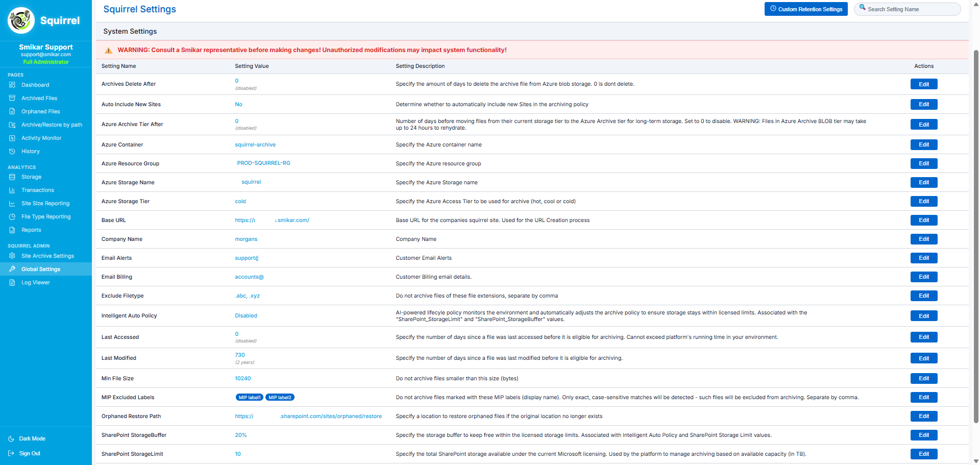Click the Storage analytics icon
The width and height of the screenshot is (980, 465).
click(x=12, y=177)
